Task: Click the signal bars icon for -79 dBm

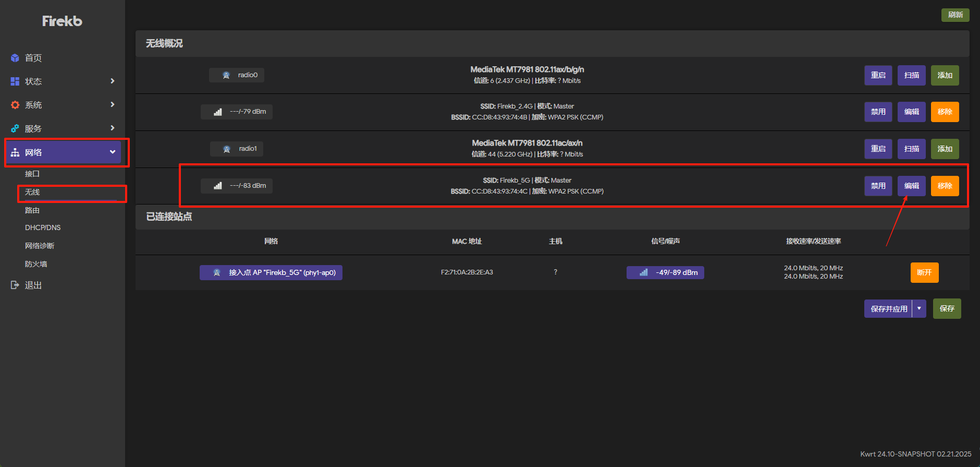Action: pos(218,112)
